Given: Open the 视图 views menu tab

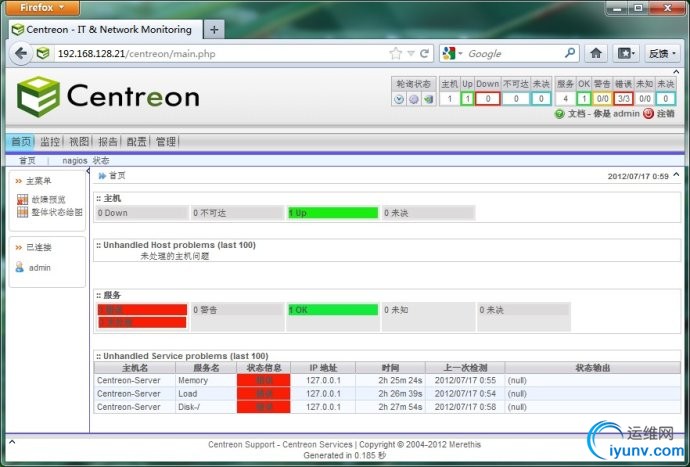Looking at the screenshot, I should tap(79, 141).
